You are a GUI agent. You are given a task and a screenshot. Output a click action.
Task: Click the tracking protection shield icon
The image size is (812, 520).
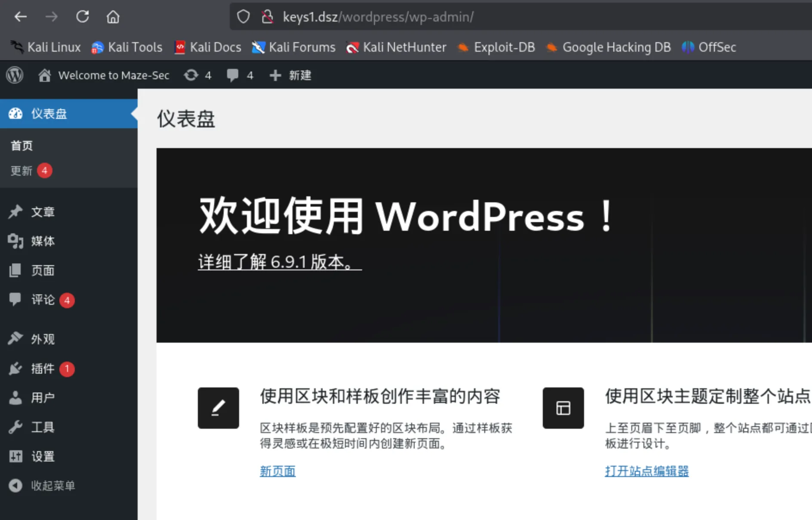click(243, 17)
